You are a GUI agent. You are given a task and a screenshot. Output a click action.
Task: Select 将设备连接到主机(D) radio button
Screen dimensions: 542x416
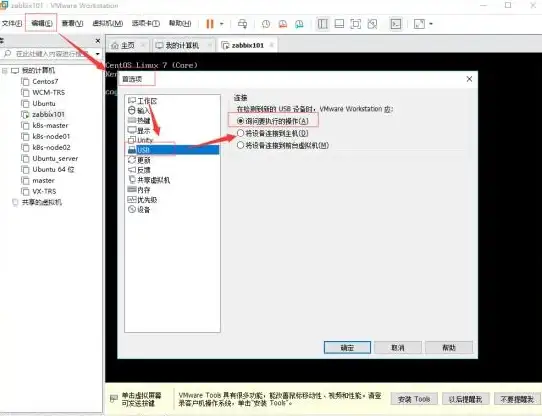point(241,133)
